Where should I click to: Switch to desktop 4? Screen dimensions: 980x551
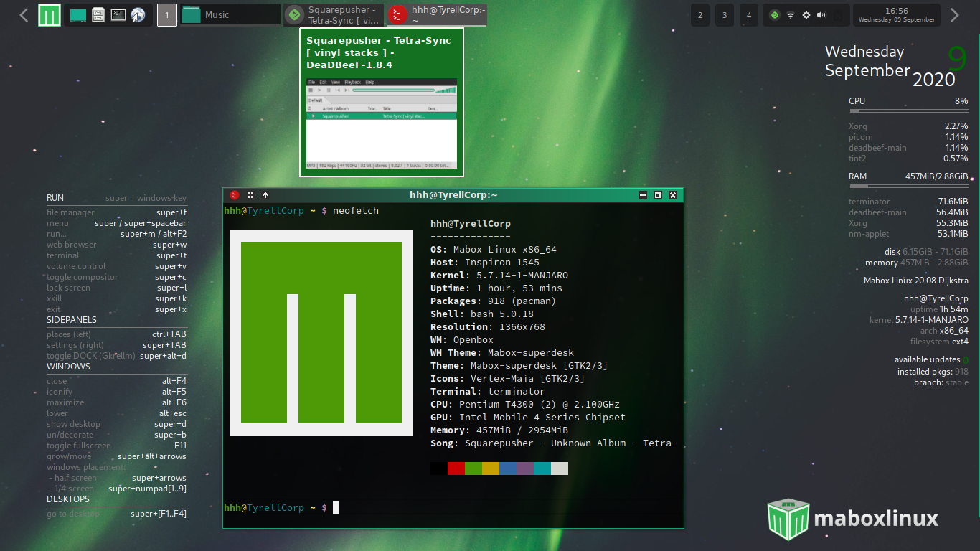click(749, 14)
